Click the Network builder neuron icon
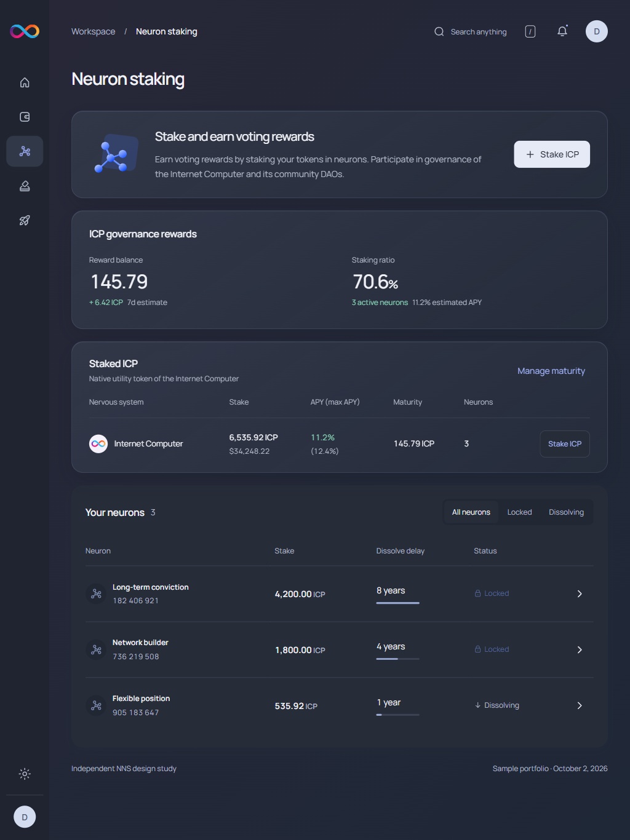This screenshot has width=630, height=840. (x=97, y=650)
